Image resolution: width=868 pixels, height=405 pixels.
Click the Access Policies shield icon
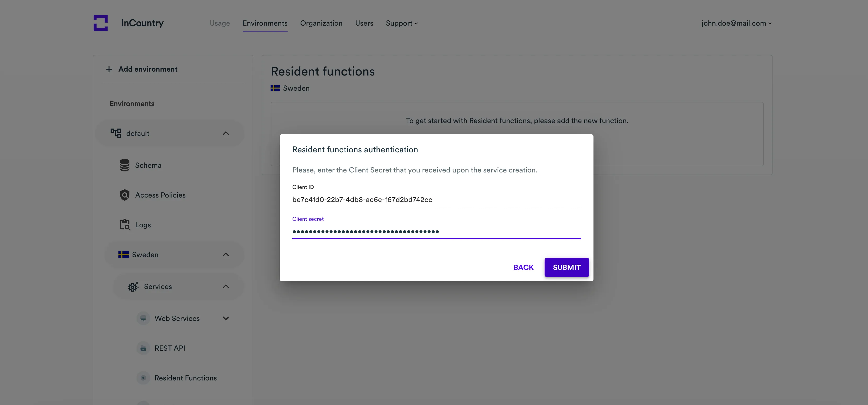coord(125,195)
